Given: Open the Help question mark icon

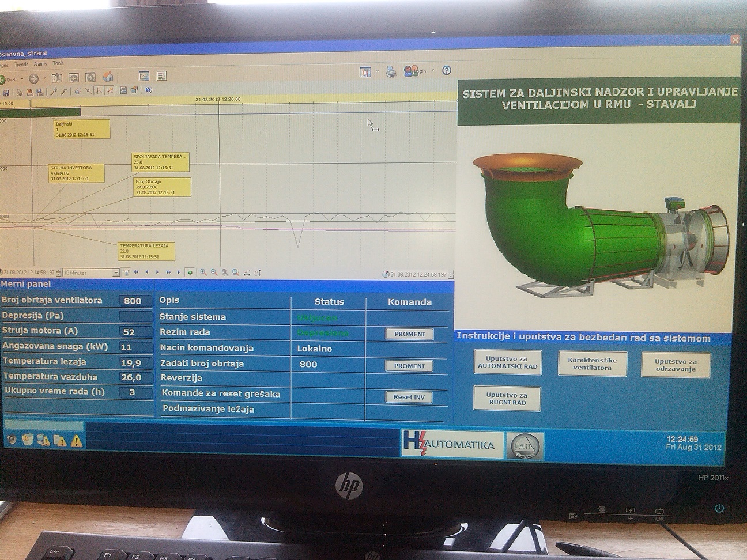Looking at the screenshot, I should (446, 70).
